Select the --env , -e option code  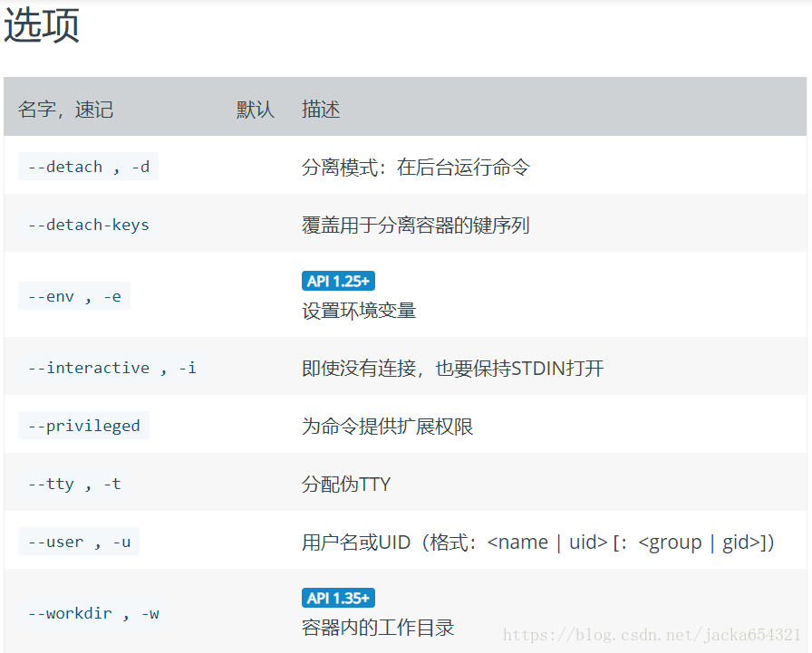pyautogui.click(x=74, y=296)
